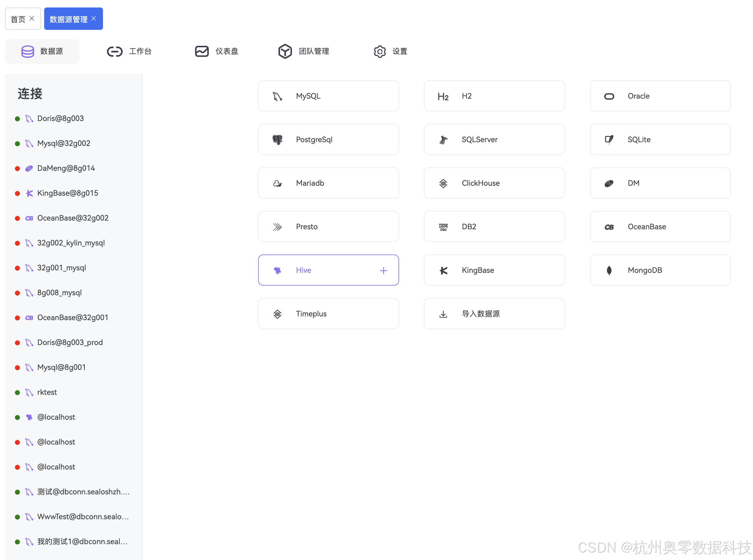Select the Timeplus data source card
753x560 pixels.
328,314
